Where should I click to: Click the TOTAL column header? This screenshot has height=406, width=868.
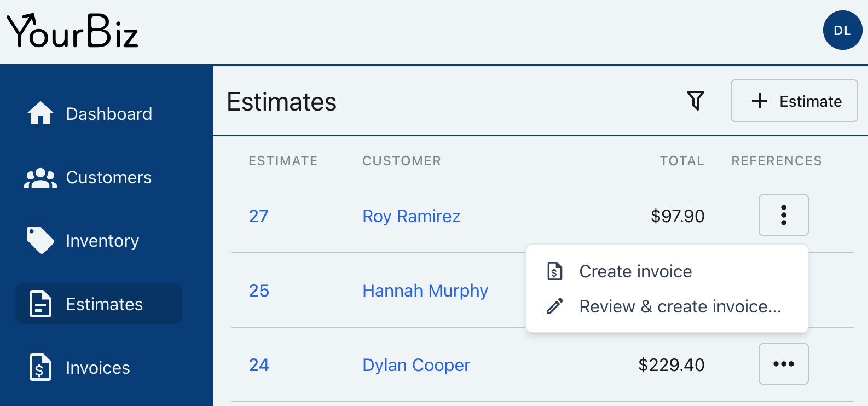[x=682, y=161]
